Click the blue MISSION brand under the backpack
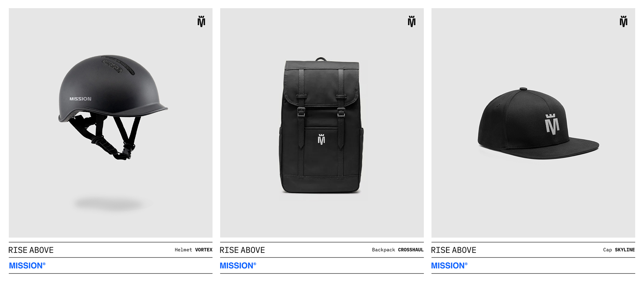The width and height of the screenshot is (644, 281). pyautogui.click(x=238, y=266)
